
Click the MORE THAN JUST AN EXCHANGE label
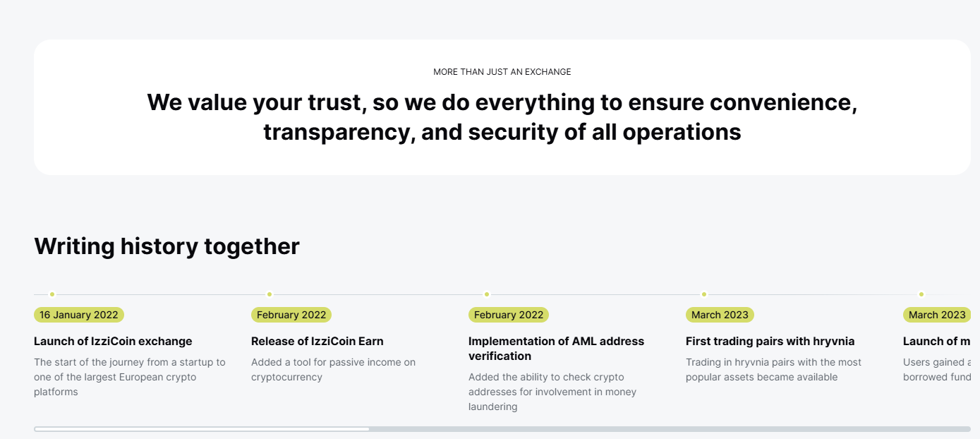point(502,71)
